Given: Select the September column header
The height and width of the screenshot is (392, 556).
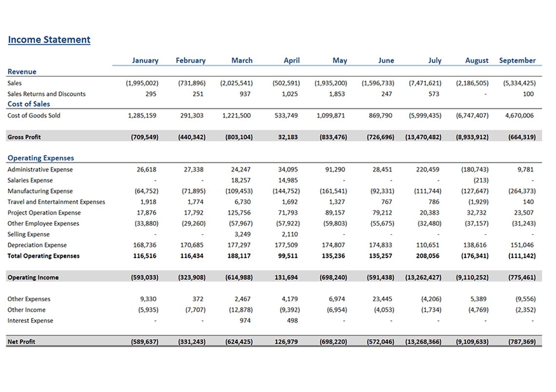Looking at the screenshot, I should pos(517,60).
